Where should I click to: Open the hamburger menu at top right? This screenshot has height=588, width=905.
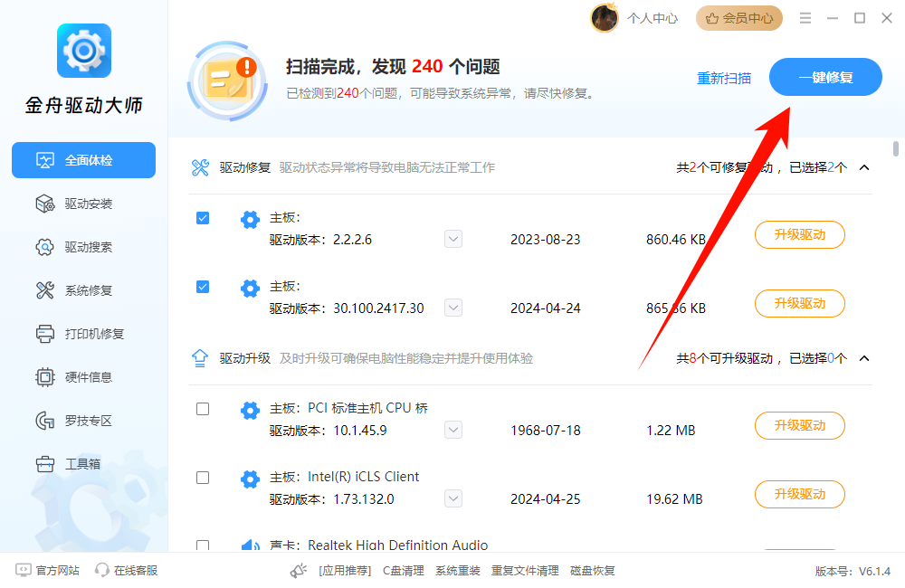click(804, 17)
